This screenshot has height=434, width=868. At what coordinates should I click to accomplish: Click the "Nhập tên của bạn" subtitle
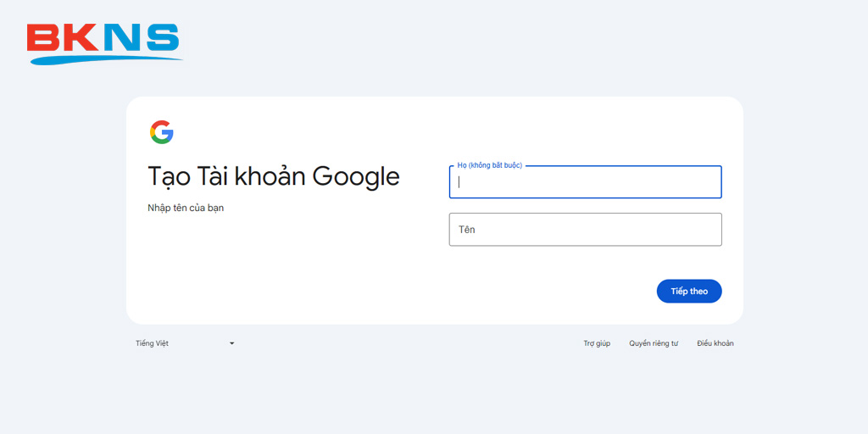(x=186, y=208)
